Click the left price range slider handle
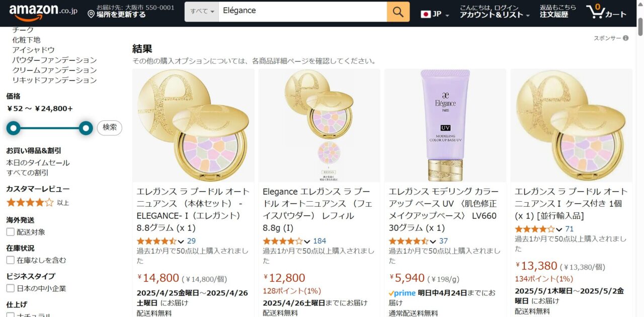Screen dimensions: 644x317 (x=14, y=128)
